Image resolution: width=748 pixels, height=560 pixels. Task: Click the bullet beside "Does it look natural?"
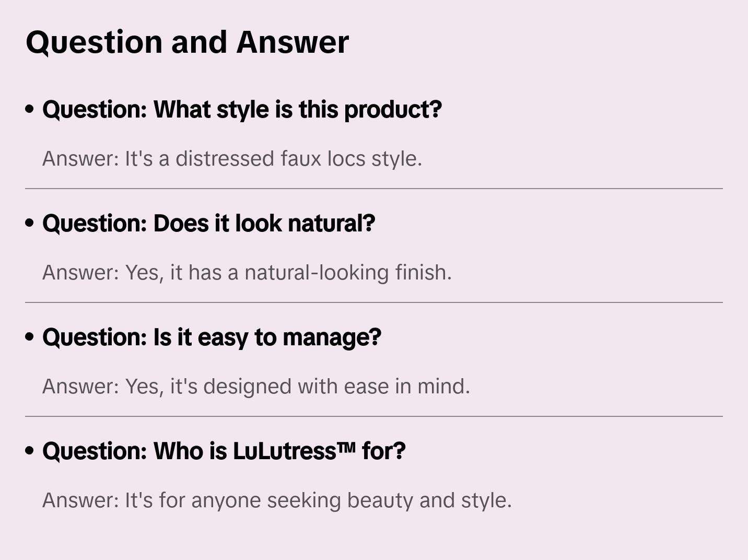pyautogui.click(x=30, y=224)
